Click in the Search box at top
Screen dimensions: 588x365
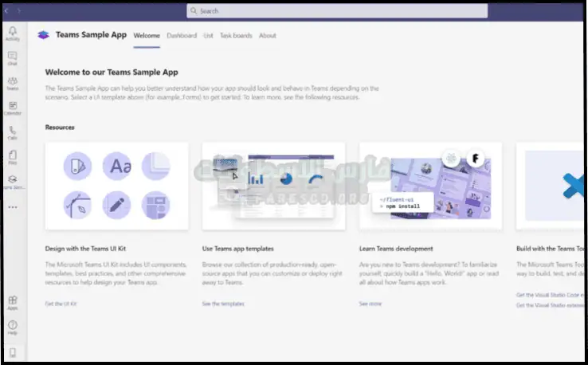click(336, 11)
